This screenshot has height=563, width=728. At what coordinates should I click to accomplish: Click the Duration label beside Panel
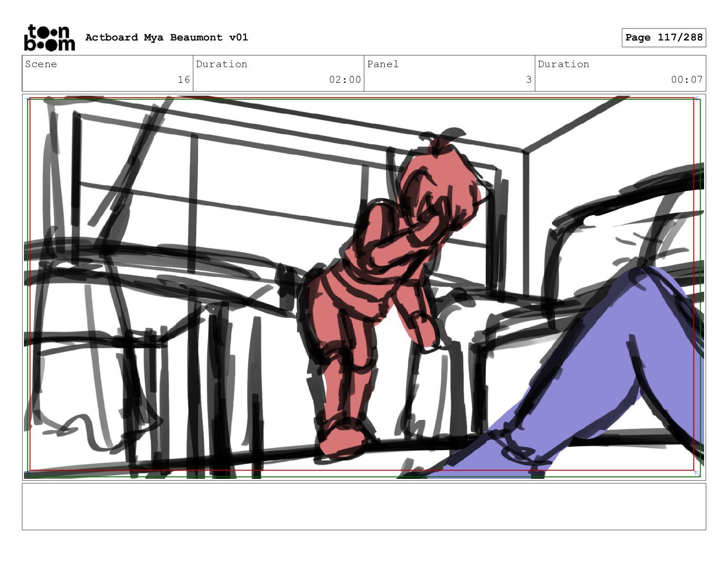(x=563, y=64)
